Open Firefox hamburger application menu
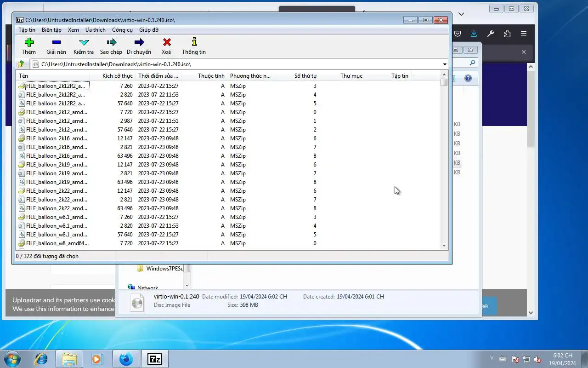 524,34
